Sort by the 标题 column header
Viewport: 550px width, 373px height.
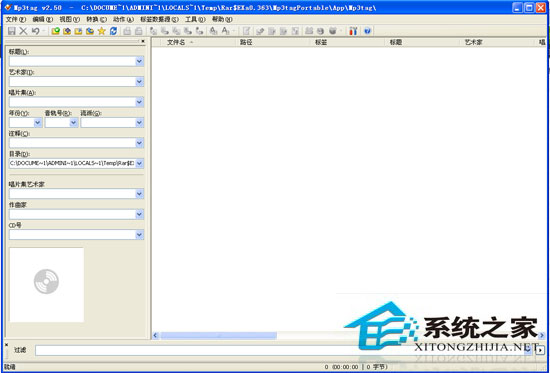click(421, 42)
